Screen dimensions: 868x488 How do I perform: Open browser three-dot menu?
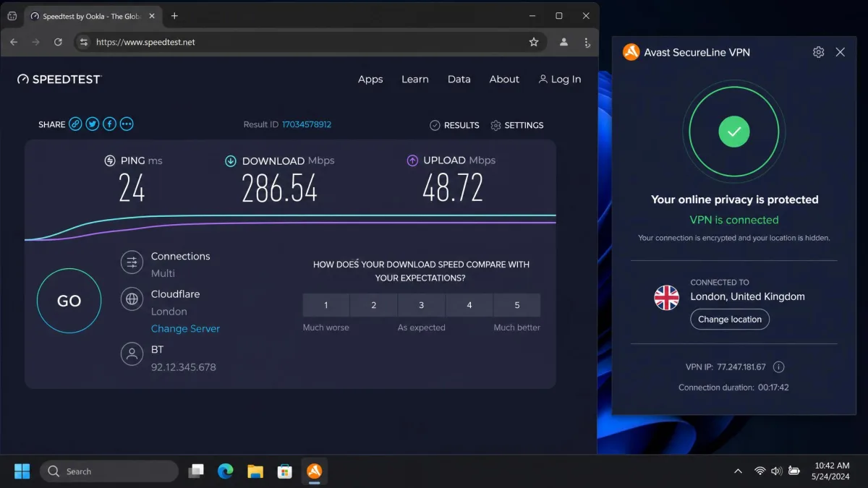coord(586,42)
